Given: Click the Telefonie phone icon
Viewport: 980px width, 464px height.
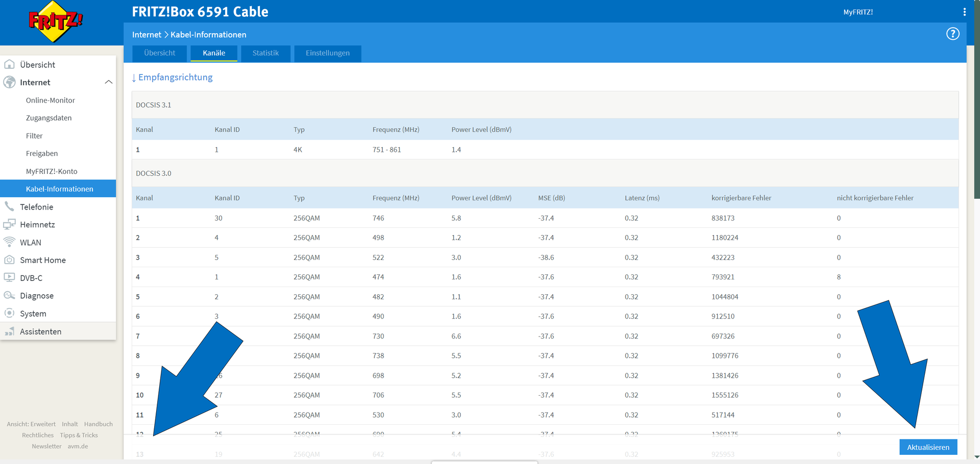Looking at the screenshot, I should point(9,207).
